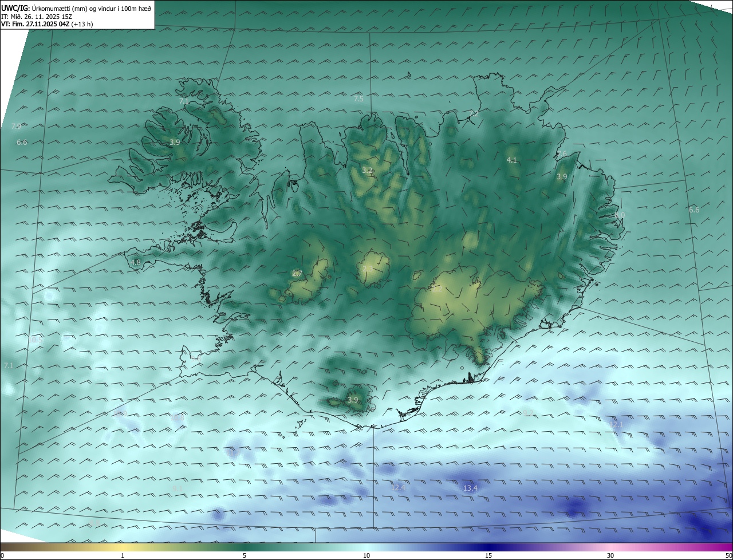
Task: Click the '15' tick on the color scale
Action: [x=488, y=555]
